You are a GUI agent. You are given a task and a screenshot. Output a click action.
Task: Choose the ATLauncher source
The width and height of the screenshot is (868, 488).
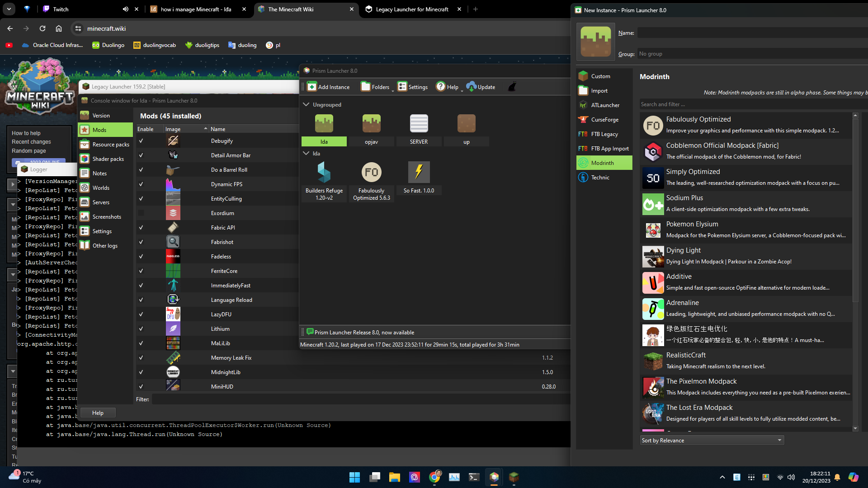604,105
